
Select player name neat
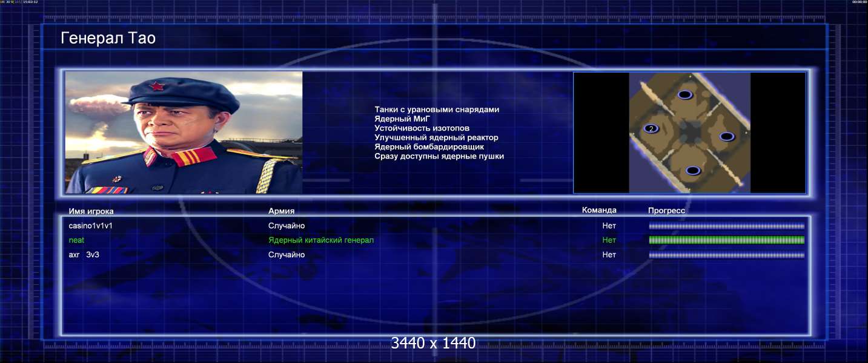tap(76, 240)
